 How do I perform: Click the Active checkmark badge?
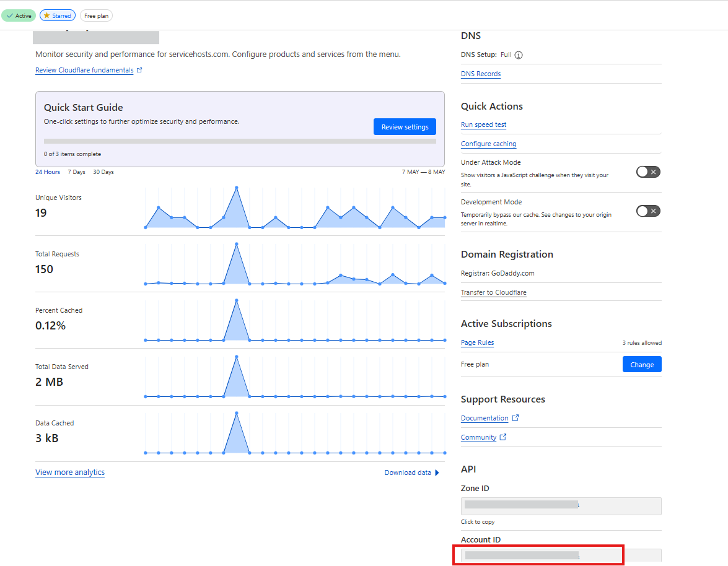point(19,15)
